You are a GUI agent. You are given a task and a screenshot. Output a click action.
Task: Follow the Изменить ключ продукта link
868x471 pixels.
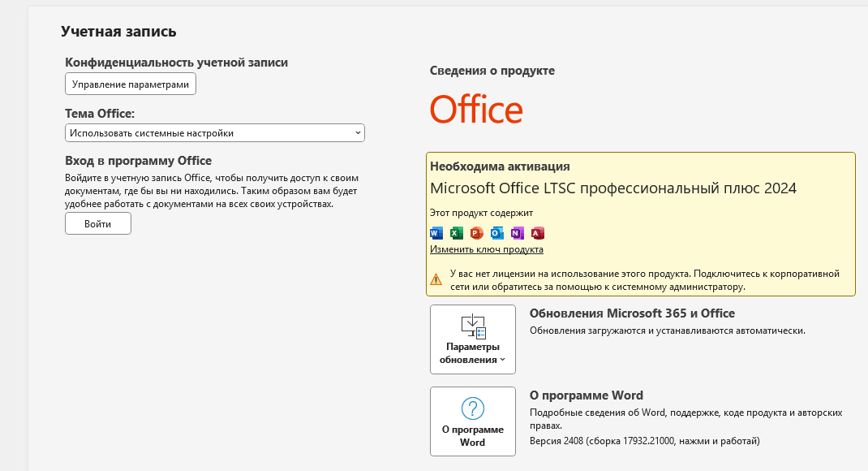487,249
